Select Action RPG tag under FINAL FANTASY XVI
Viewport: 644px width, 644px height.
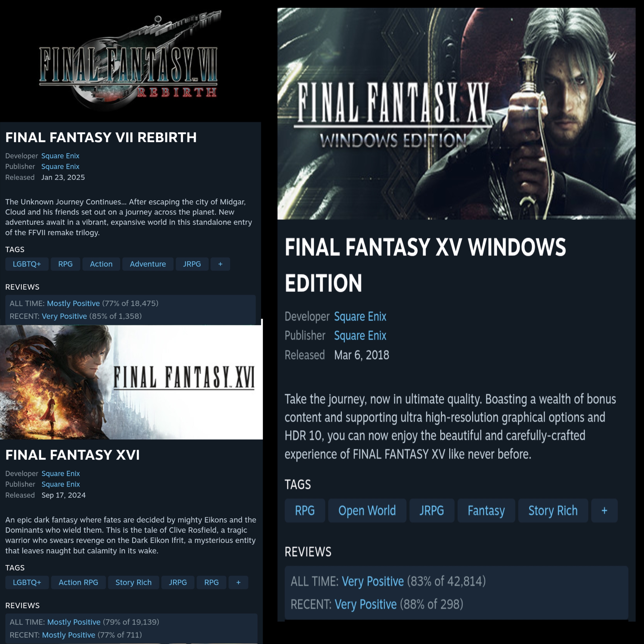click(78, 582)
